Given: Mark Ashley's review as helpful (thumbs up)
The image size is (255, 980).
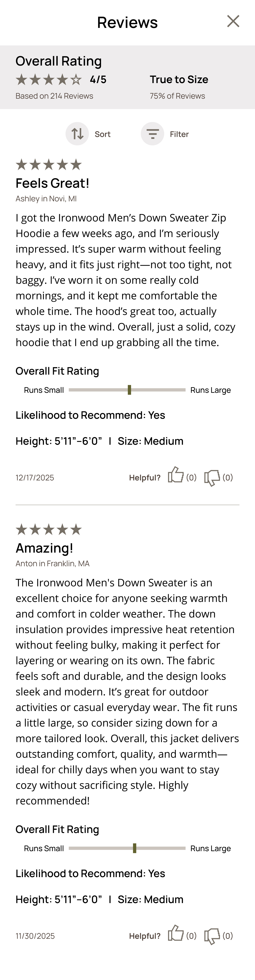Looking at the screenshot, I should (176, 475).
